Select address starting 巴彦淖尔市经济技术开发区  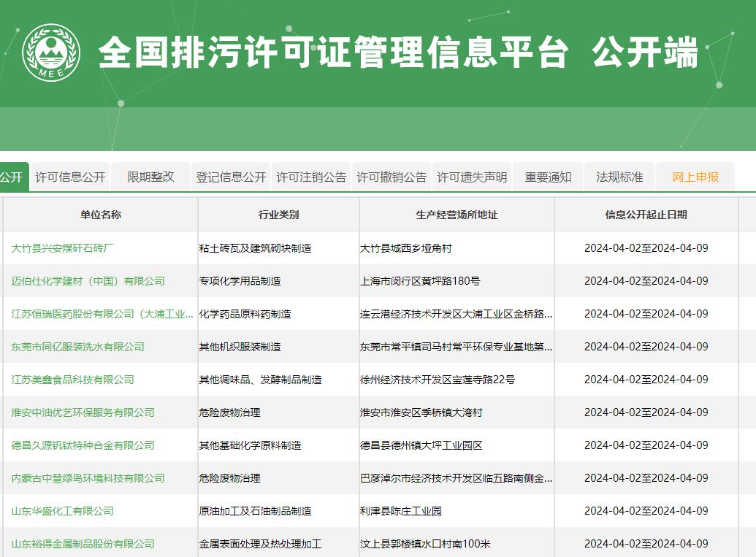[456, 478]
